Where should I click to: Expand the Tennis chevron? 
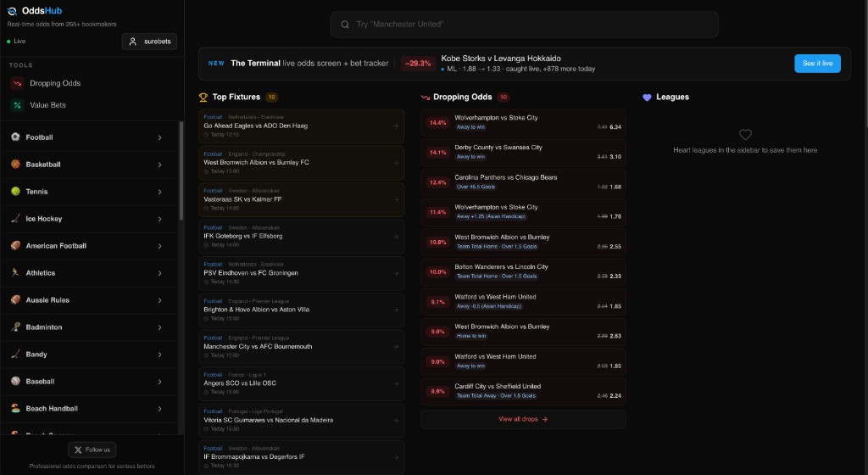[159, 192]
